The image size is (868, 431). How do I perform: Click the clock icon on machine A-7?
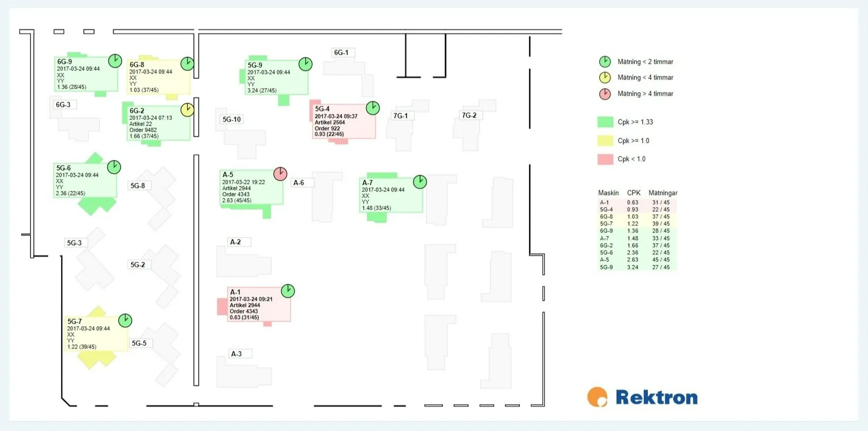[x=420, y=182]
